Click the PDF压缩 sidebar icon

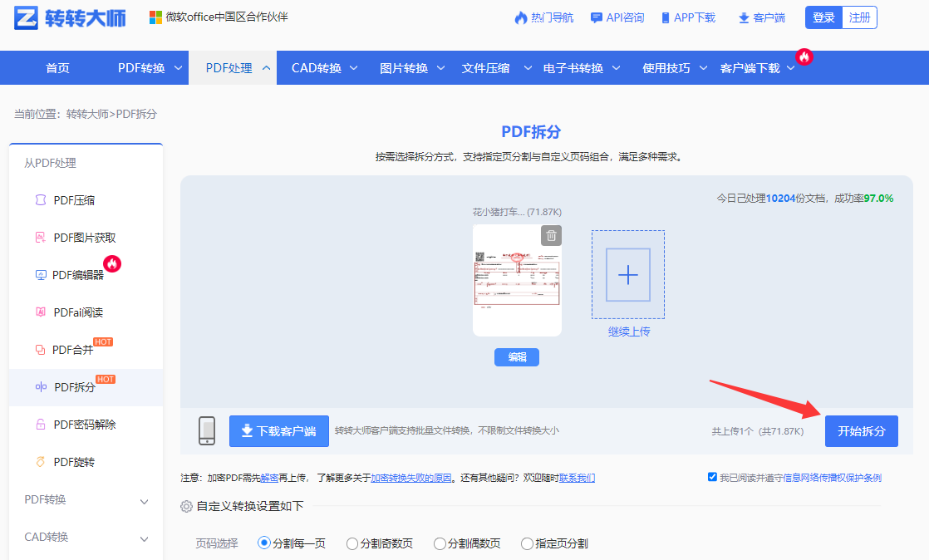40,200
